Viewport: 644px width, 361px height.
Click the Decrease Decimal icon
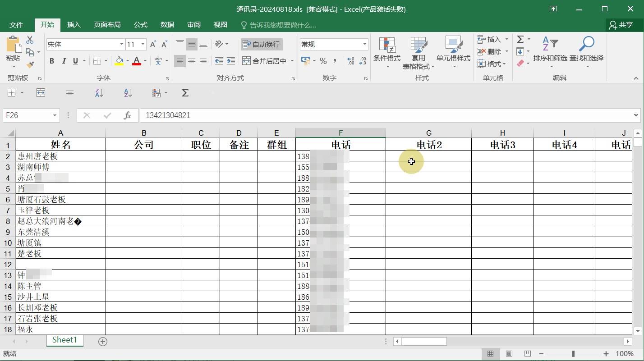363,61
